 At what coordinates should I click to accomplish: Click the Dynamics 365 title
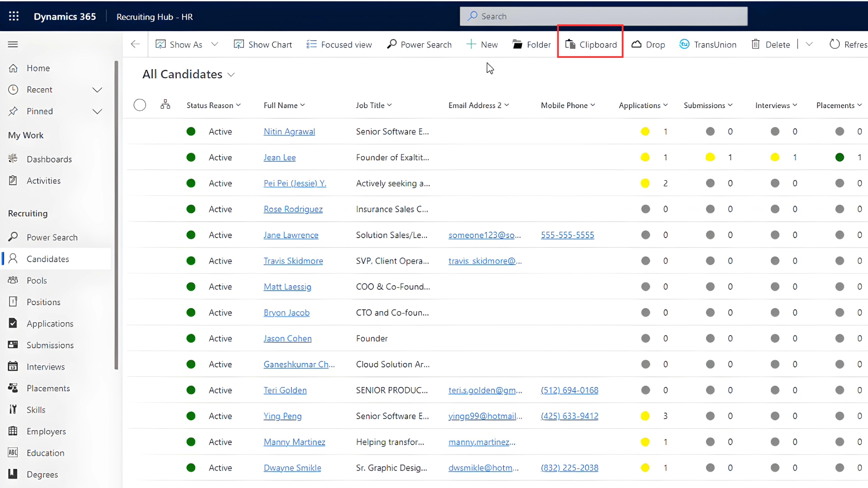65,17
